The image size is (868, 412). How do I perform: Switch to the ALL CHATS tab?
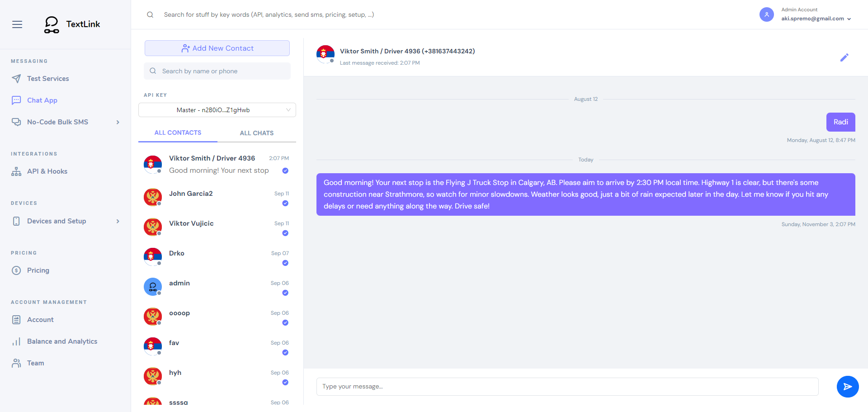(256, 133)
